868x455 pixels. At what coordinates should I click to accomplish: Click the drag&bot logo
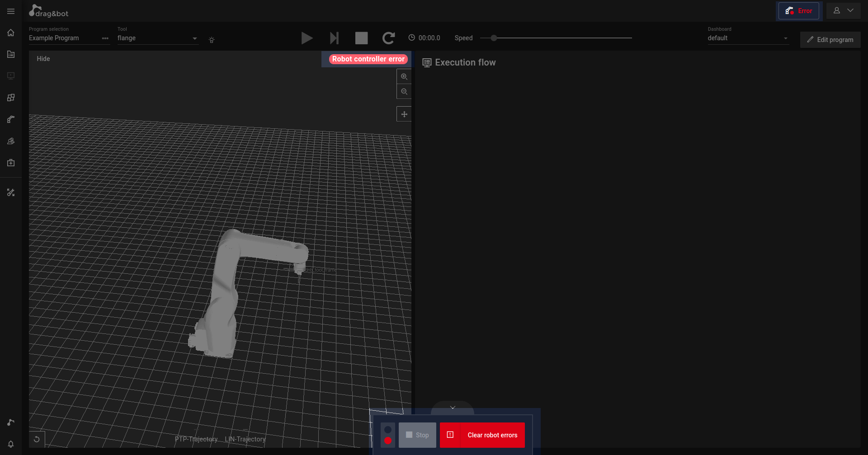coord(48,11)
